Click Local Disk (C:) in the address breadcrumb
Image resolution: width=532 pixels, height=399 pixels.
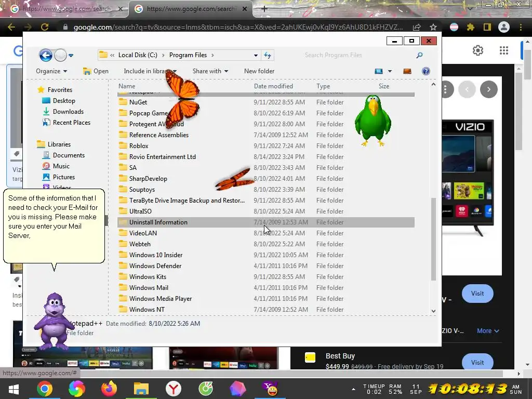point(138,55)
